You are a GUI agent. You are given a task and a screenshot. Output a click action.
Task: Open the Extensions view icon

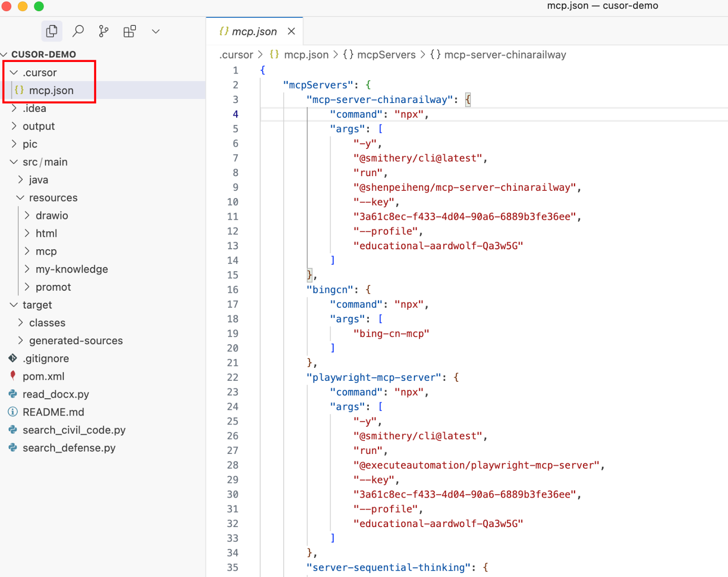130,31
